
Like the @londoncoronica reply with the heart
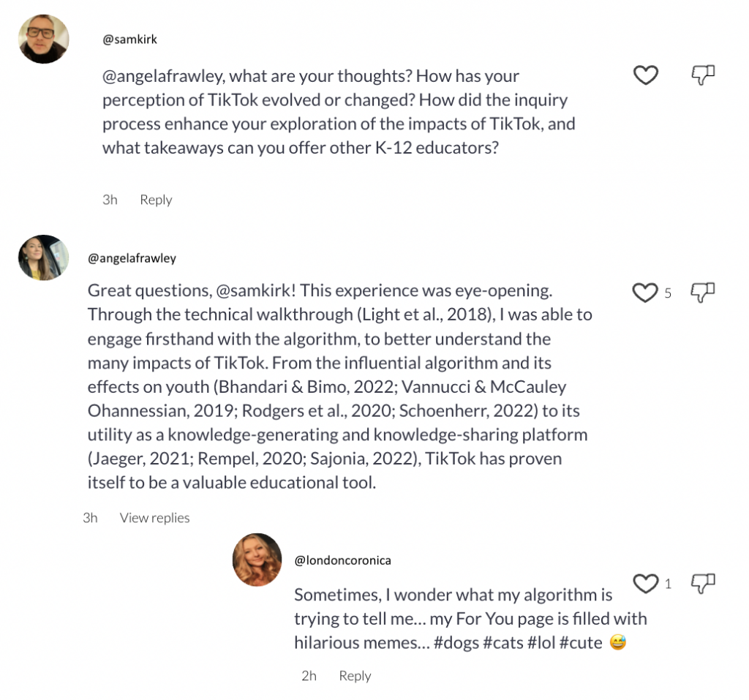(645, 583)
